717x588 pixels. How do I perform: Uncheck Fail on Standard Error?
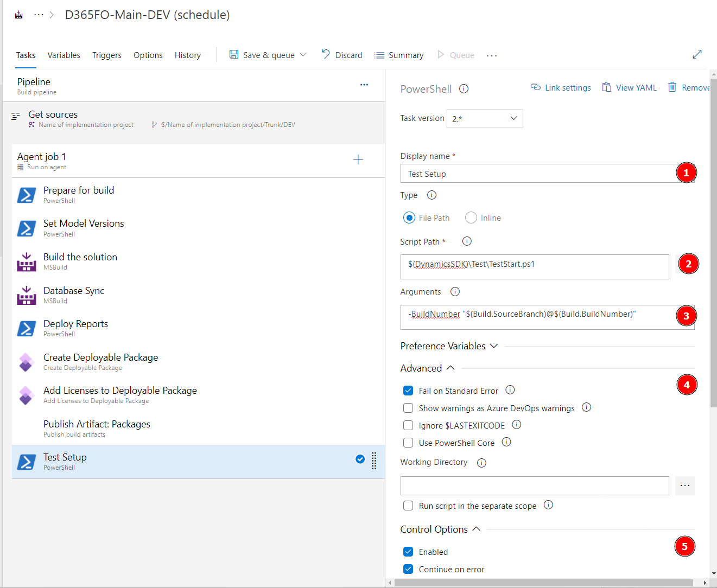[408, 391]
